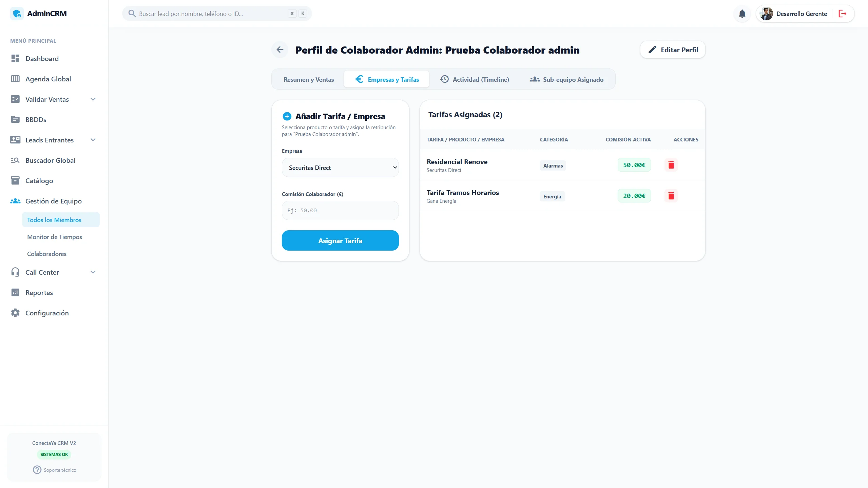Click the Buscador Global search-list icon
Viewport: 868px width, 488px height.
coord(15,160)
